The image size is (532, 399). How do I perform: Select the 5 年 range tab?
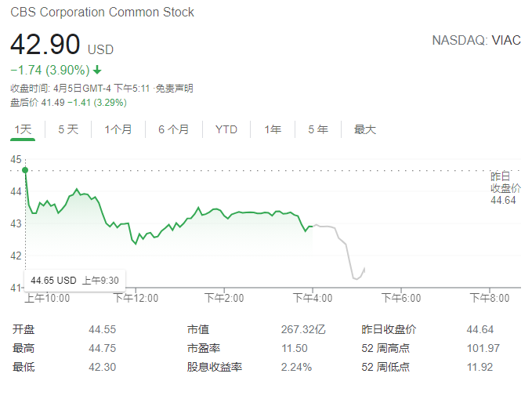coord(318,129)
